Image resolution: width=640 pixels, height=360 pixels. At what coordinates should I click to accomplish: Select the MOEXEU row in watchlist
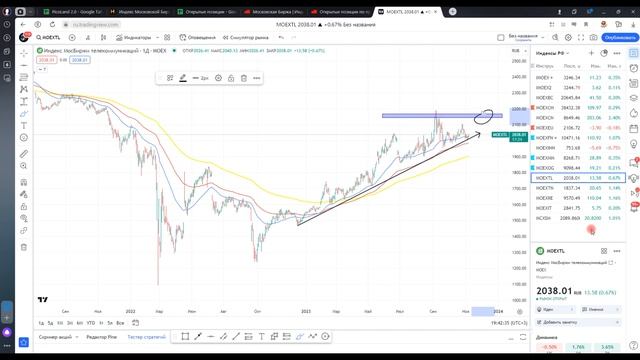click(x=578, y=128)
